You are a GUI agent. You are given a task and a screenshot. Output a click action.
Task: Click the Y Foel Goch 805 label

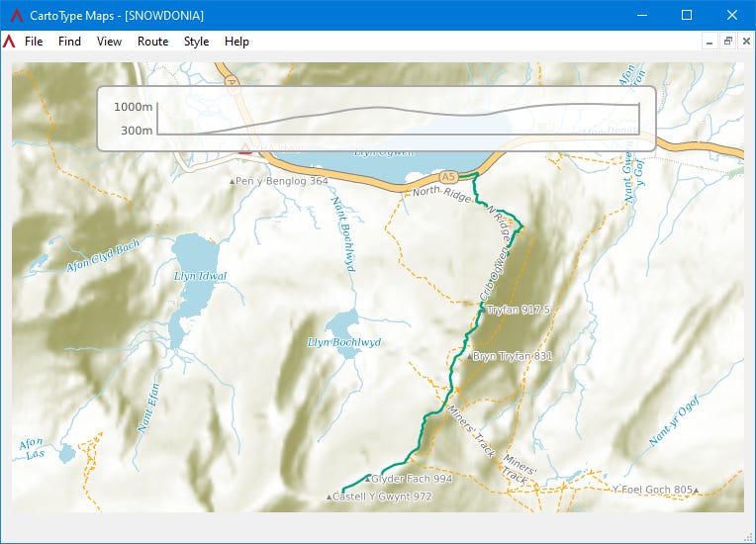pos(653,490)
